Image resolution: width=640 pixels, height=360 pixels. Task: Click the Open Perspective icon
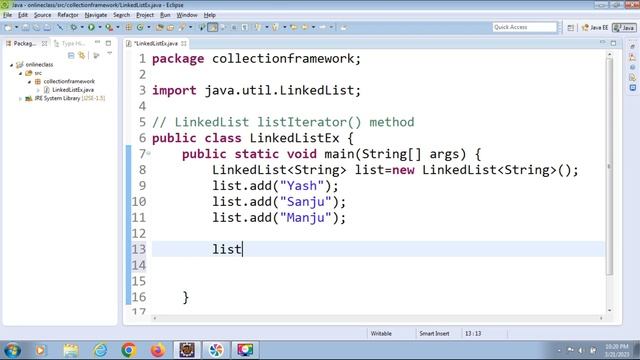pos(571,27)
